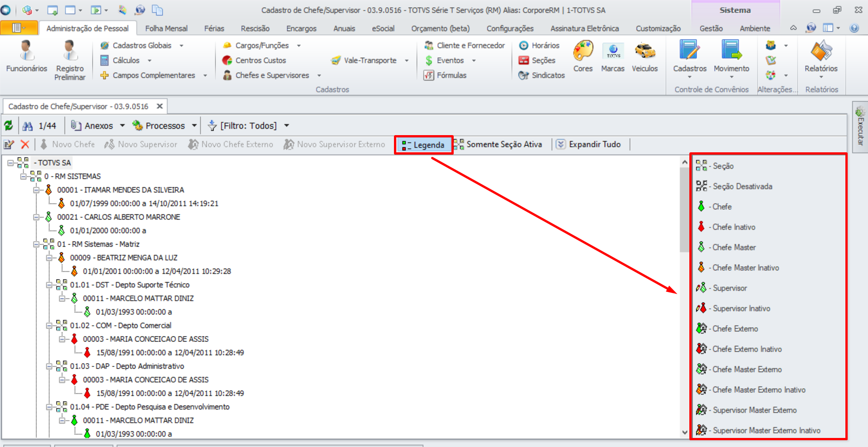Click Expandir Tudo to expand tree
This screenshot has height=447, width=868.
coord(588,145)
